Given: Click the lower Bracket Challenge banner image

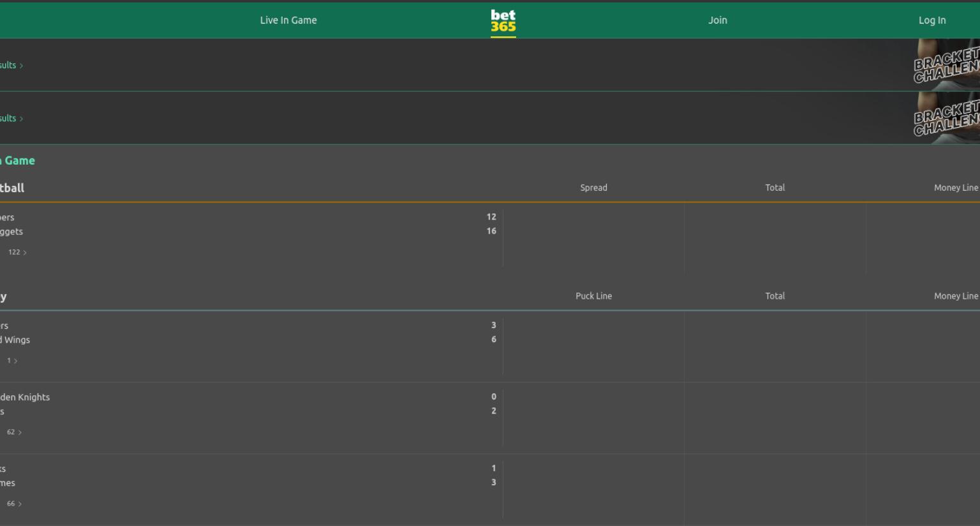Looking at the screenshot, I should [947, 117].
